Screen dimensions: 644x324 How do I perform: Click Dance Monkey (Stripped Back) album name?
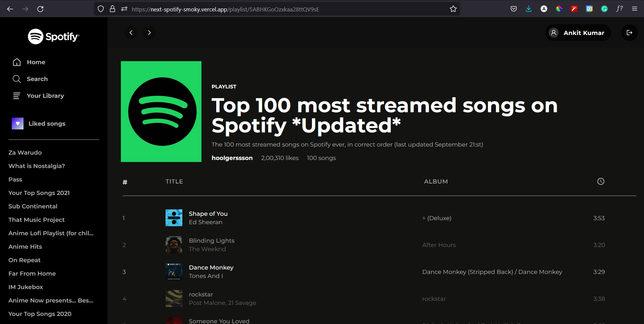(x=492, y=272)
